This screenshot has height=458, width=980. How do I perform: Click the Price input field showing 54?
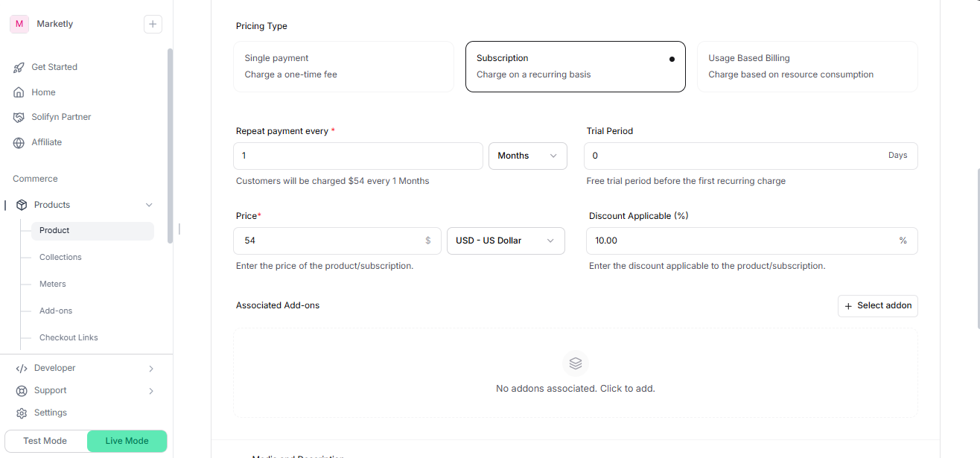point(337,241)
